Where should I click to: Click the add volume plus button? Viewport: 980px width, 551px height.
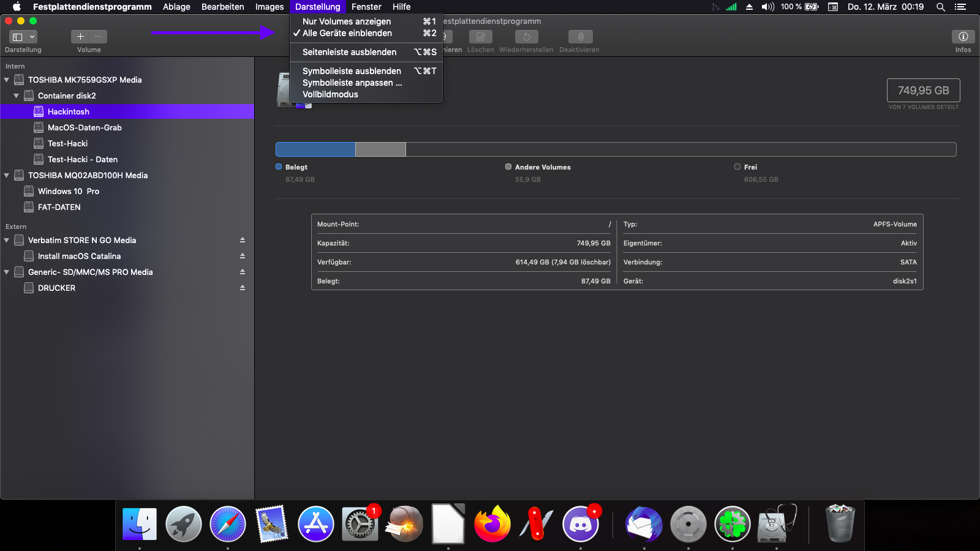pos(80,37)
